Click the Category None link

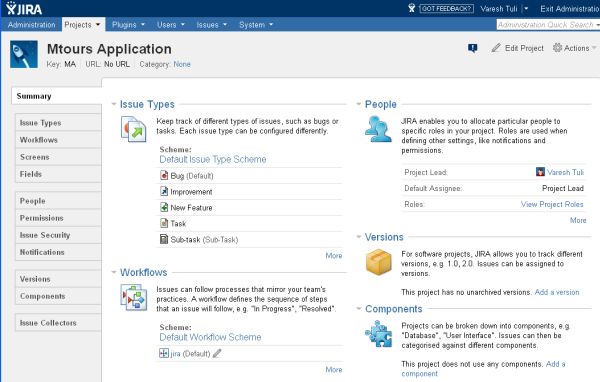click(x=182, y=64)
